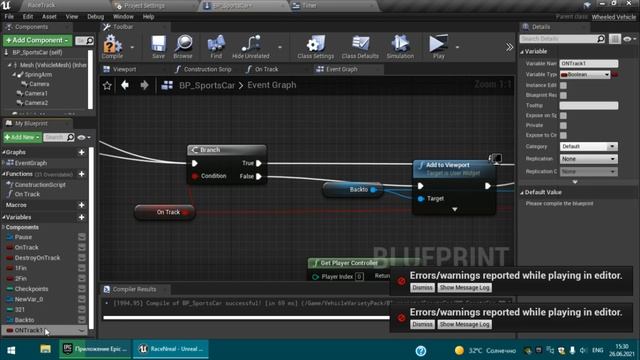This screenshot has width=640, height=360.
Task: Save the blueprint asset
Action: [x=158, y=46]
